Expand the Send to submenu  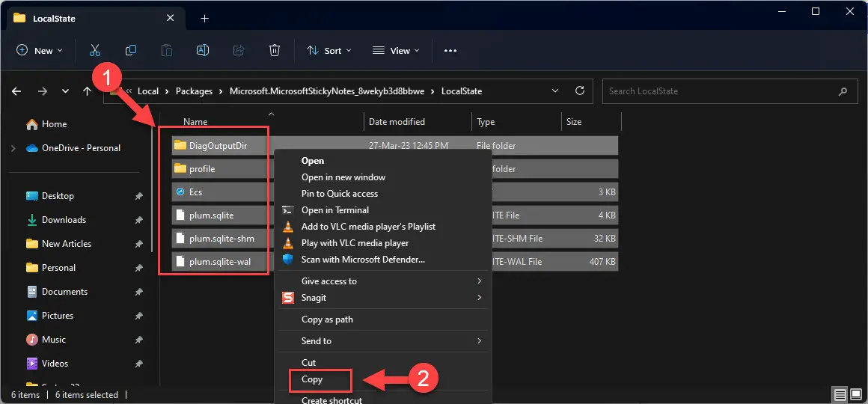pyautogui.click(x=480, y=341)
